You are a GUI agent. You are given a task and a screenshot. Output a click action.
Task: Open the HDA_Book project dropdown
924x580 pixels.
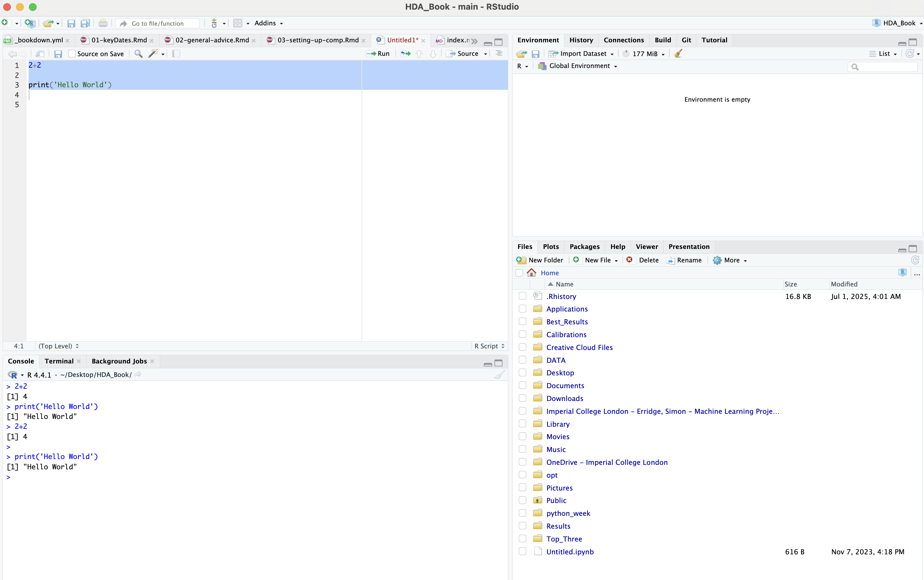click(x=898, y=23)
